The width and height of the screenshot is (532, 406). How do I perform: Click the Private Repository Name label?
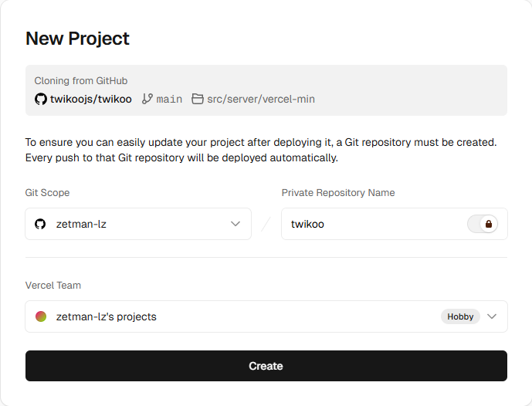[x=337, y=193]
